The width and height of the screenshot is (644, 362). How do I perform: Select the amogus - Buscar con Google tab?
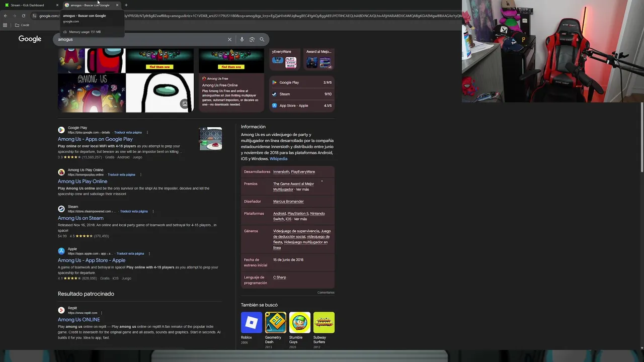[91, 5]
